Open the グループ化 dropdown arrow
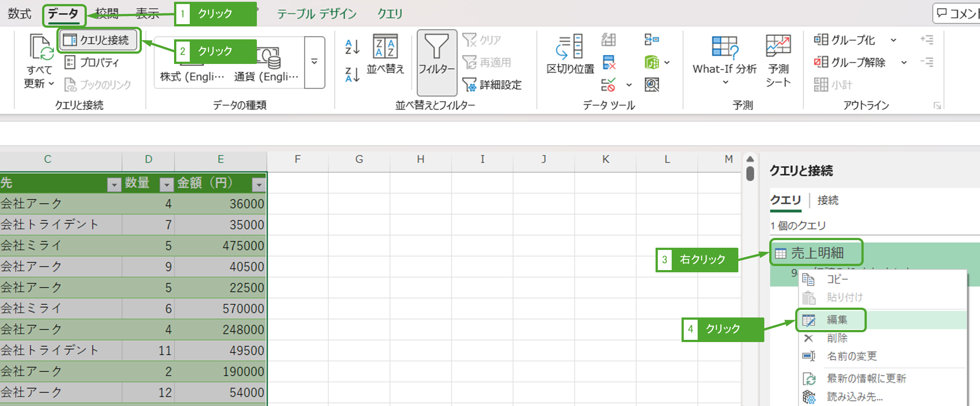 (x=893, y=40)
